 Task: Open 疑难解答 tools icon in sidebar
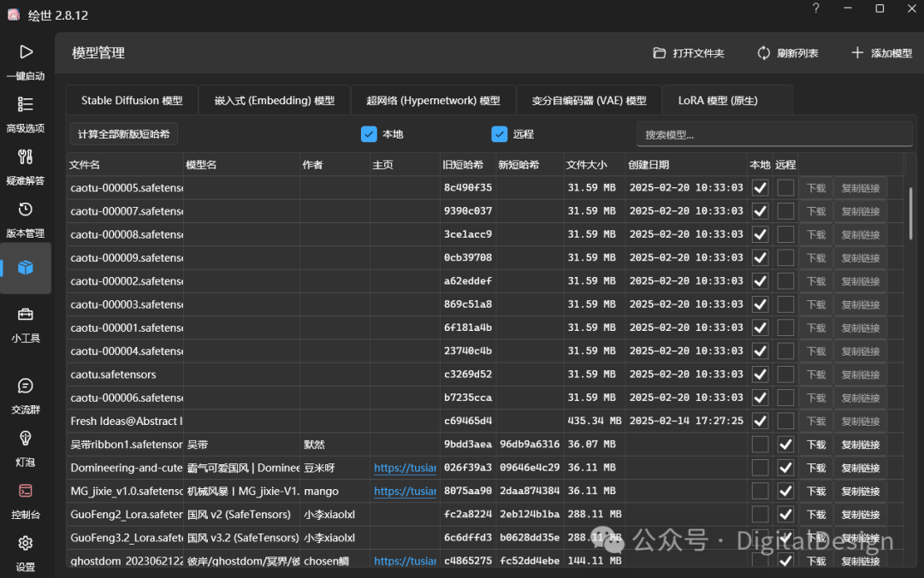pos(26,156)
